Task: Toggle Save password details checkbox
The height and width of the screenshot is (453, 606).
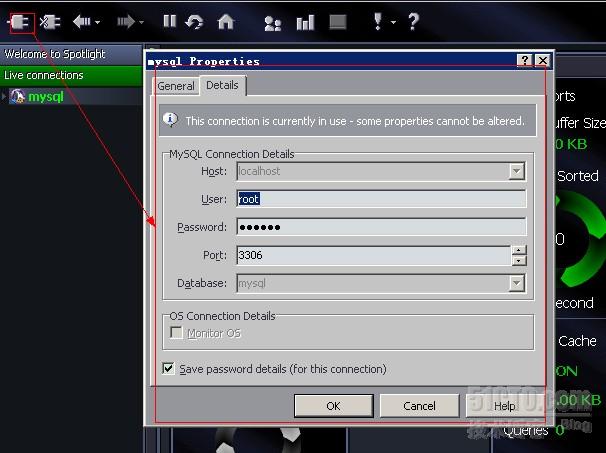Action: coord(168,368)
